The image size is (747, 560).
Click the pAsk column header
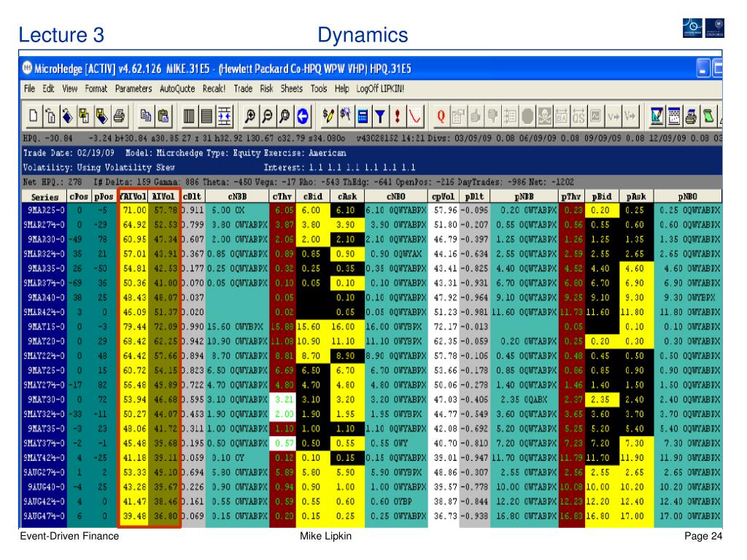636,197
